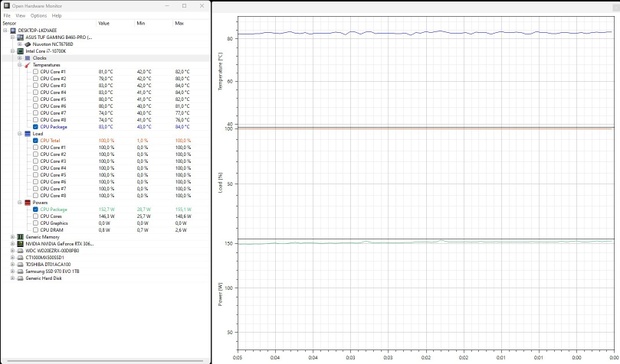Screen dimensions: 620x364
Task: Check the CPU Graphics power checkbox
Action: pos(36,223)
